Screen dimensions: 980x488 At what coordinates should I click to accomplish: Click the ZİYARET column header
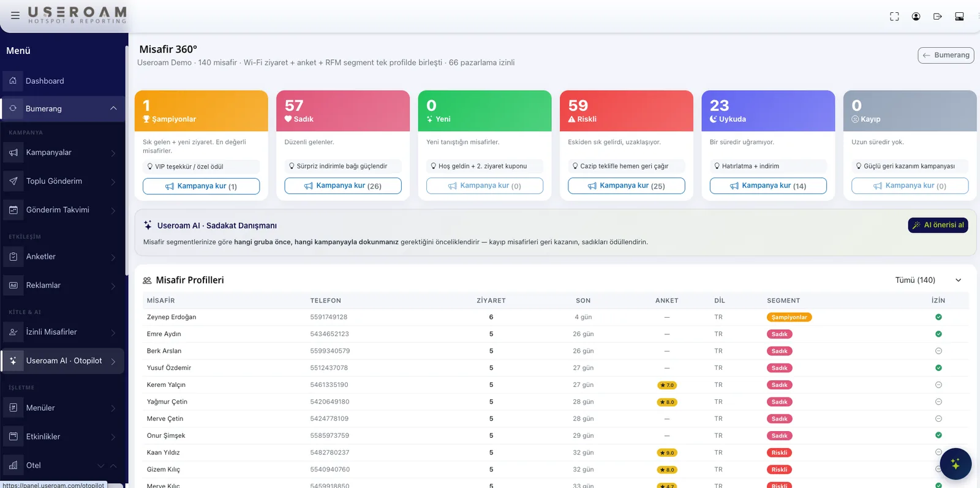tap(491, 301)
